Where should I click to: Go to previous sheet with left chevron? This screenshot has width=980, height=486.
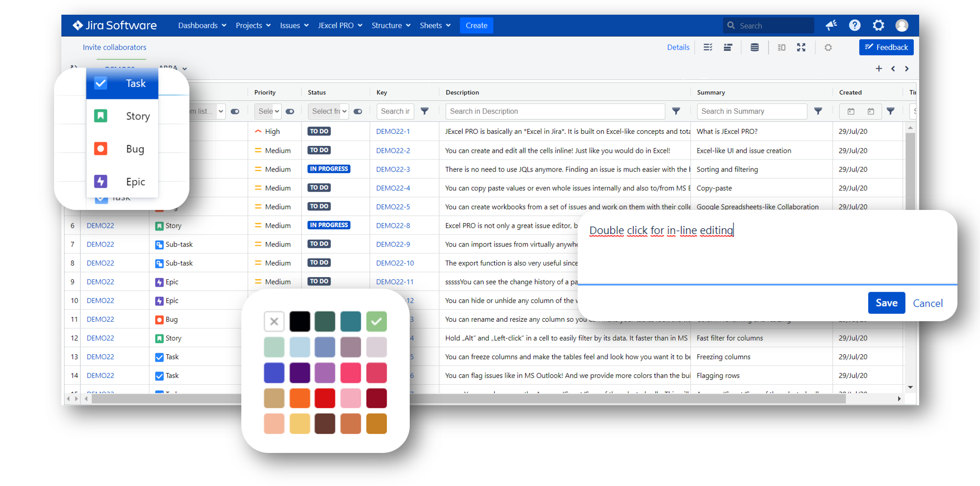point(893,68)
